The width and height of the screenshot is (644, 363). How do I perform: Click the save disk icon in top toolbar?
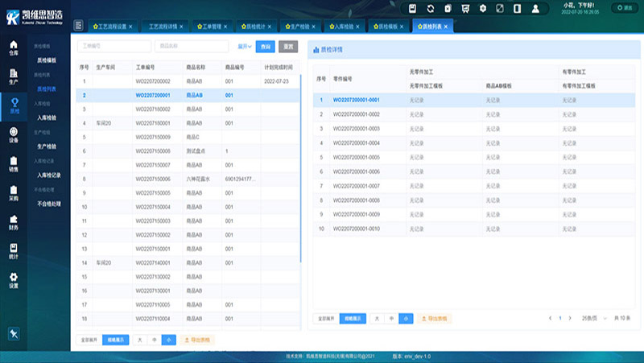click(413, 8)
